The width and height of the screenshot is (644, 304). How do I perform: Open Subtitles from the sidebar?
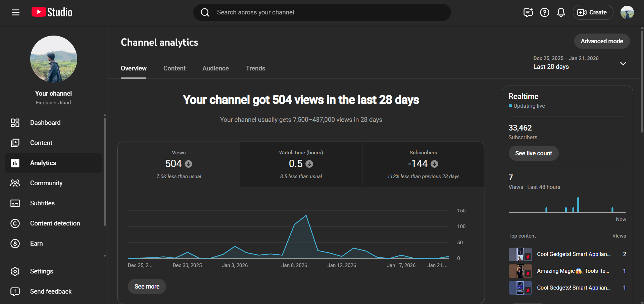[42, 203]
